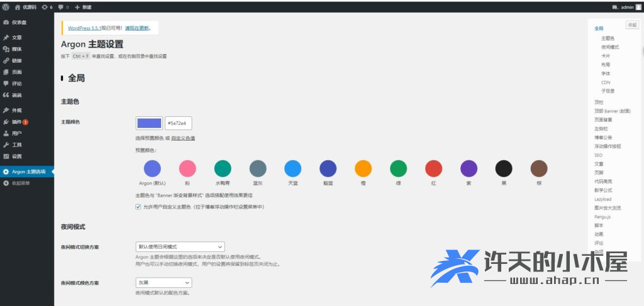Screen dimensions: 644x306
Task: Open the 说说 quote icon in sidebar
Action: pos(6,95)
